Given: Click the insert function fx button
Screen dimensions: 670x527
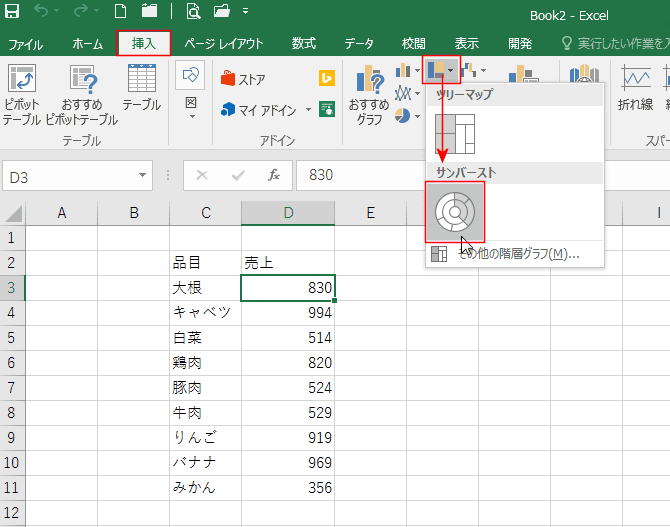Looking at the screenshot, I should tap(273, 175).
